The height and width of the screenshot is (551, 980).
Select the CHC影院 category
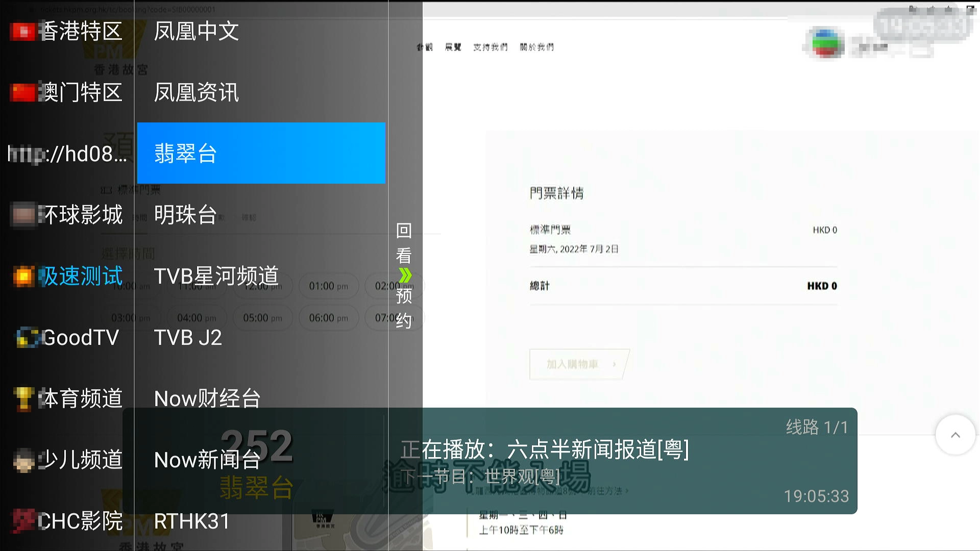click(x=67, y=521)
